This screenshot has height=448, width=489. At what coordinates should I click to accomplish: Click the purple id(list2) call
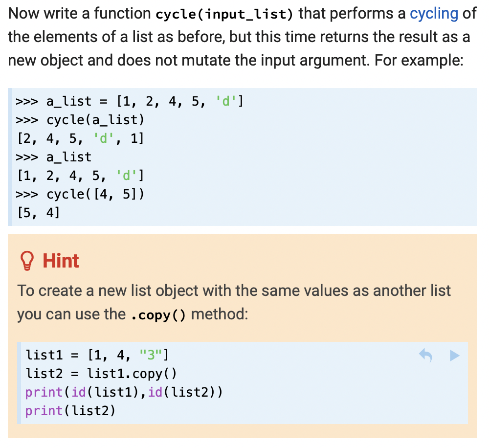coord(185,392)
